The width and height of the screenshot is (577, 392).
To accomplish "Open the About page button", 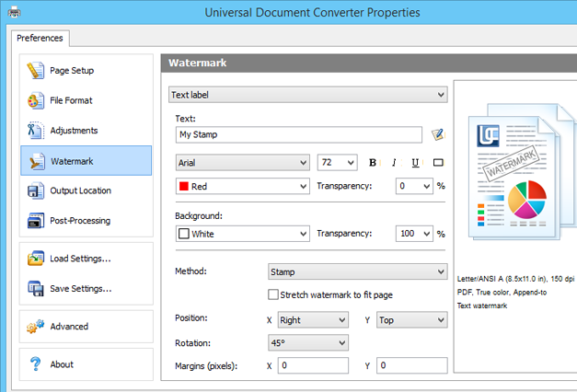I will pyautogui.click(x=87, y=364).
